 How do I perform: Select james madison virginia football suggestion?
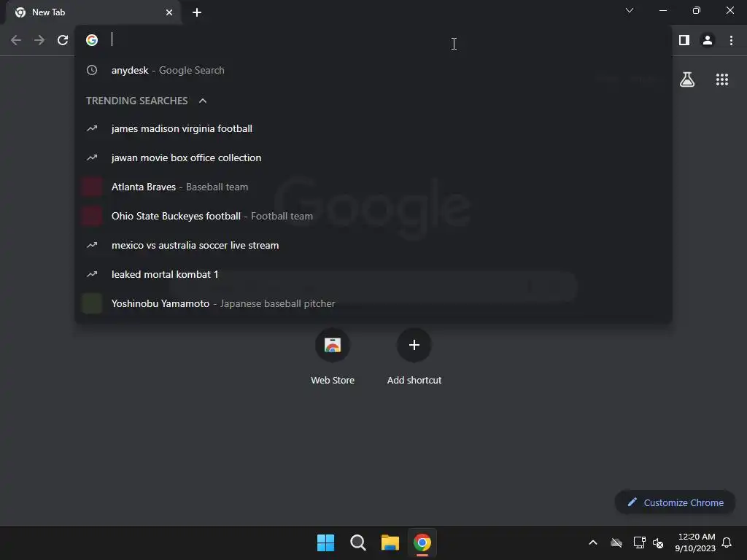(x=373, y=128)
